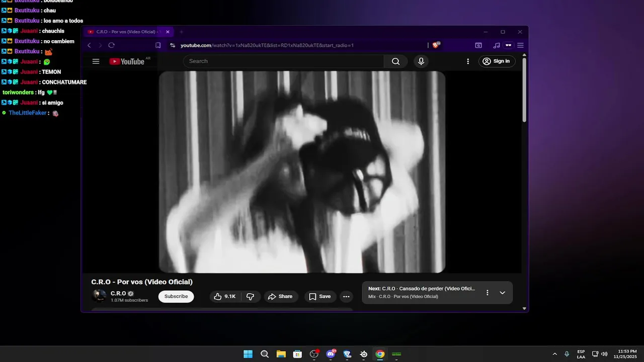Dislike the video
644x362 pixels.
click(x=250, y=297)
